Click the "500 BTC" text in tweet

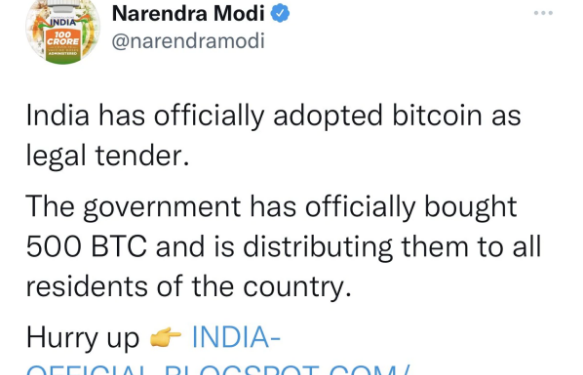[86, 246]
